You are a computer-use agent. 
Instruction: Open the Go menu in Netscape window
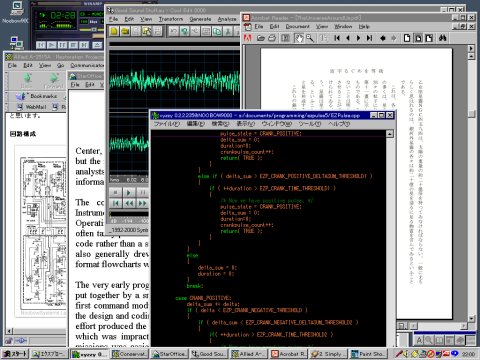(60, 65)
